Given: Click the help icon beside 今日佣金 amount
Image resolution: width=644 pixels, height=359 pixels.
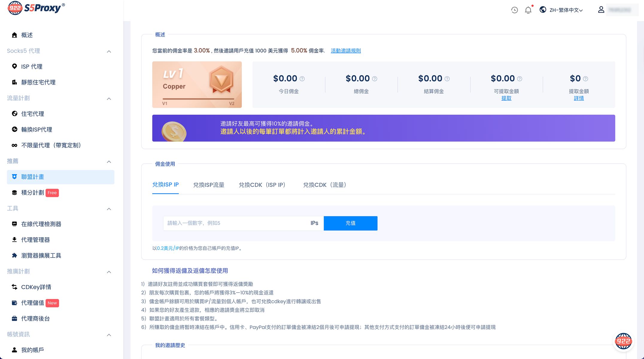Looking at the screenshot, I should tap(302, 79).
